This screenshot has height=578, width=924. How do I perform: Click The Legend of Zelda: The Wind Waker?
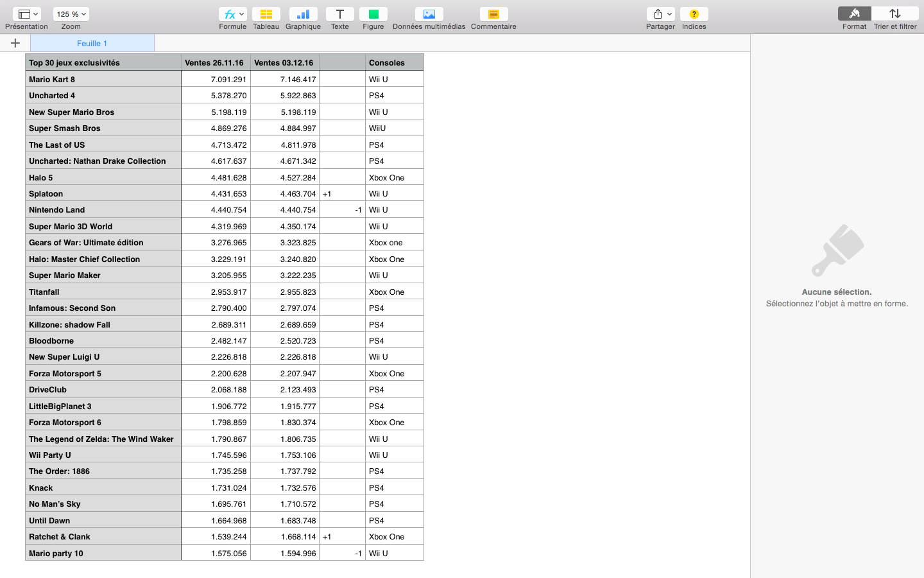103,439
